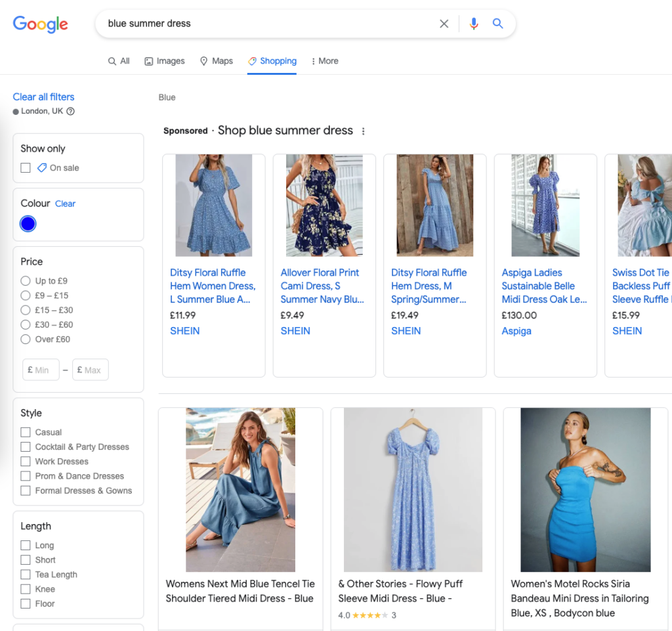Click the £130.00 price of the Aspiga dress
The width and height of the screenshot is (672, 631).
tap(519, 315)
